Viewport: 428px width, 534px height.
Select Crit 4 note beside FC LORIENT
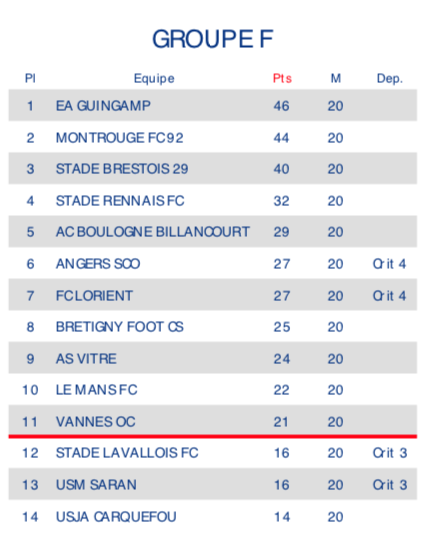(x=390, y=296)
